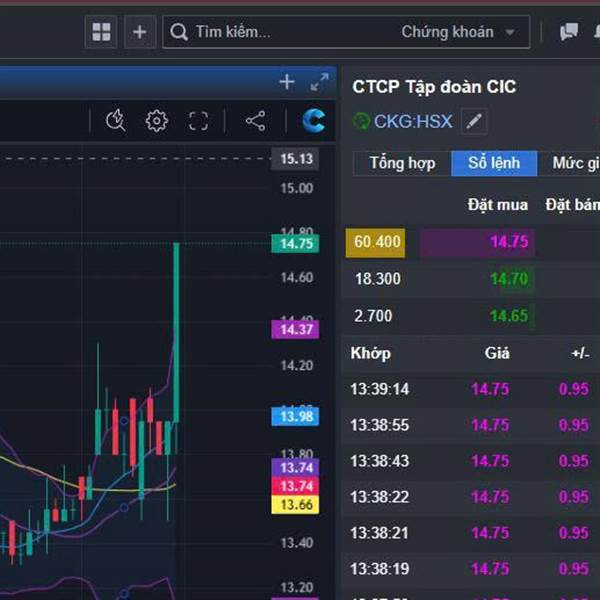Select the 2.700 bid volume
600x600 pixels.
pos(373,316)
